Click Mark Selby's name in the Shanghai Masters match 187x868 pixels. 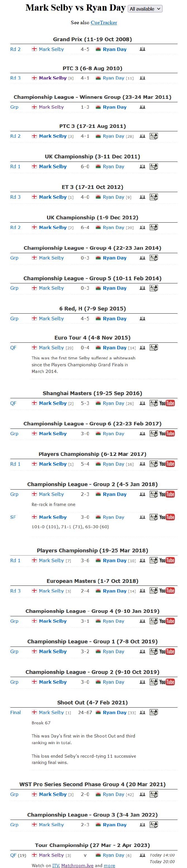point(53,403)
